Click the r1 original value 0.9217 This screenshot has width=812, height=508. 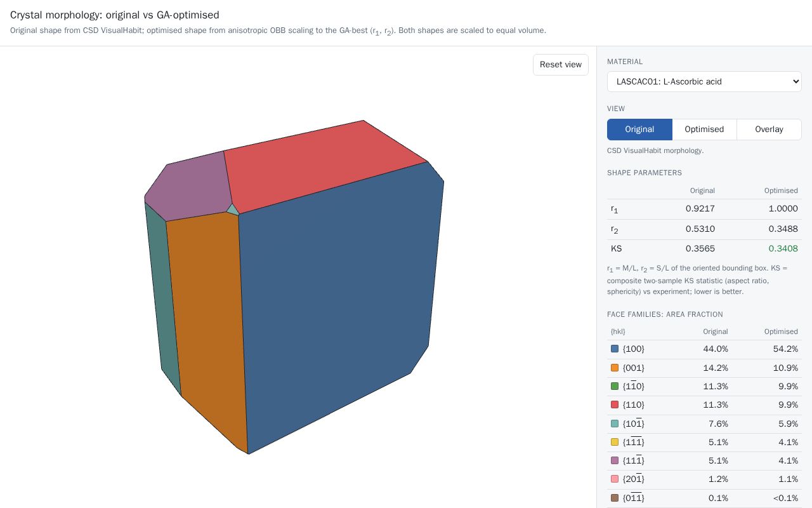pyautogui.click(x=700, y=208)
